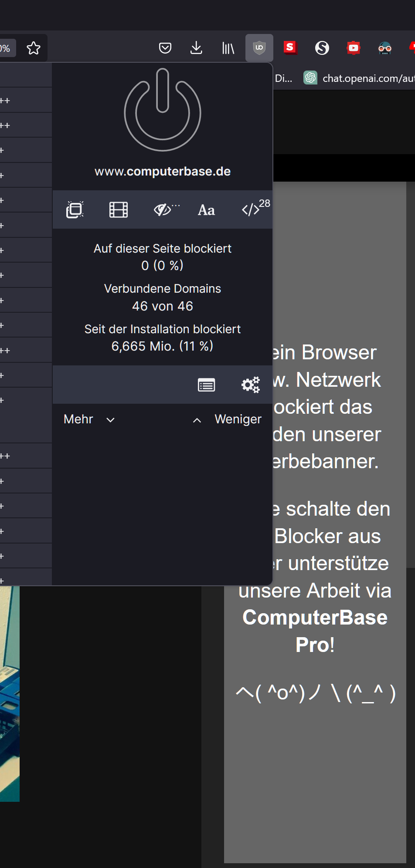Open the uBlock logger list icon
415x868 pixels.
click(x=207, y=385)
